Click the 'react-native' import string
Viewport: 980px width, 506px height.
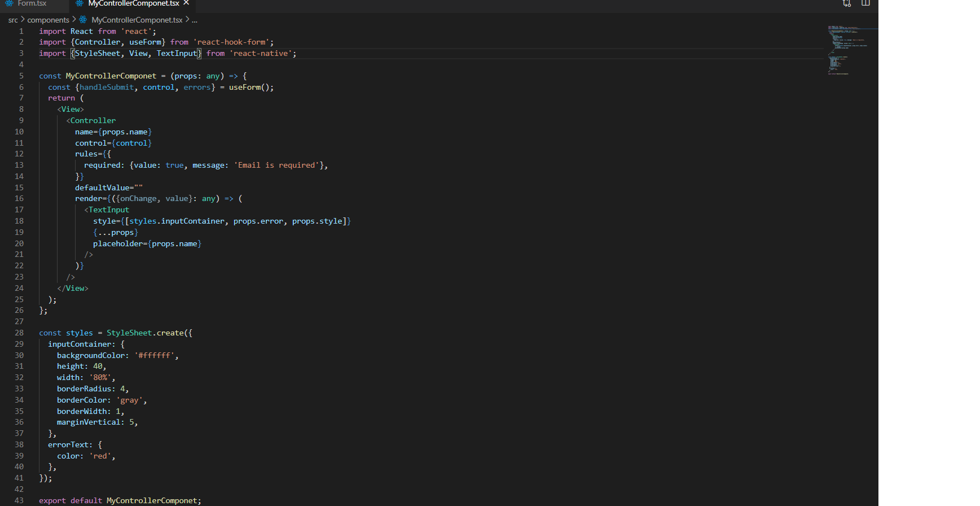click(x=261, y=54)
